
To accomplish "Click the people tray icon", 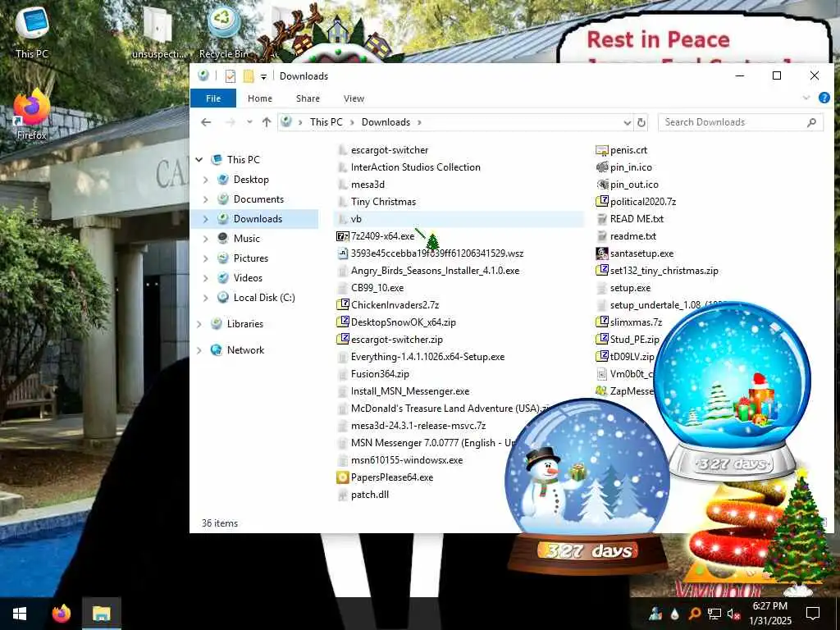I will tap(655, 614).
